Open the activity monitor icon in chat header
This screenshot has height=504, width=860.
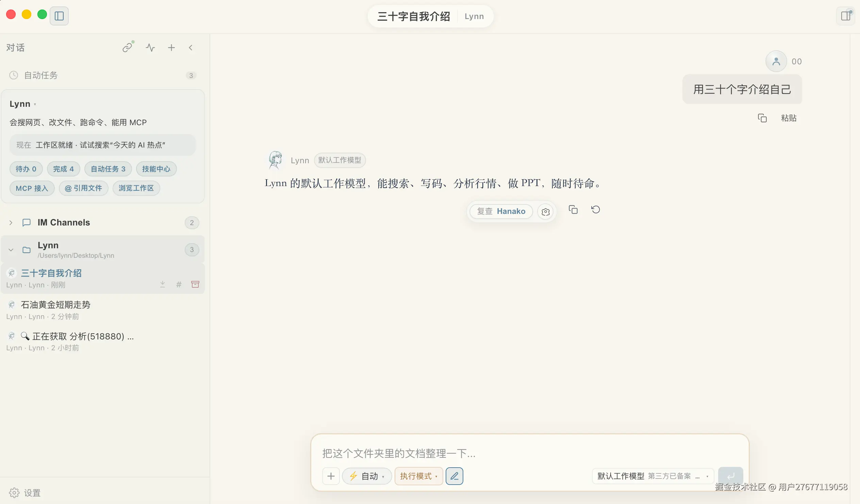coord(150,47)
